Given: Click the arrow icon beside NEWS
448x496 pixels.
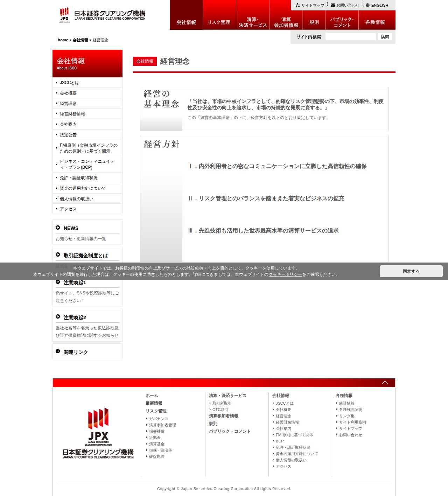Looking at the screenshot, I should [x=58, y=228].
